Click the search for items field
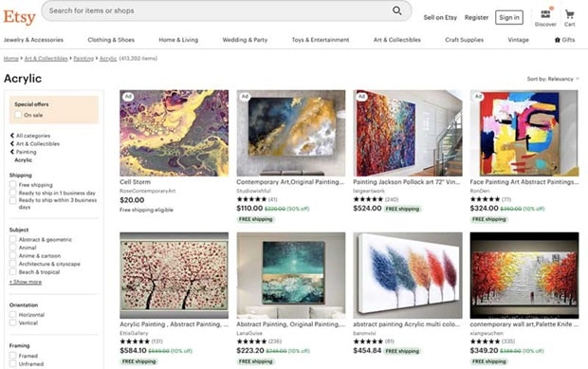Screen dimensions: 588x369 click(219, 10)
